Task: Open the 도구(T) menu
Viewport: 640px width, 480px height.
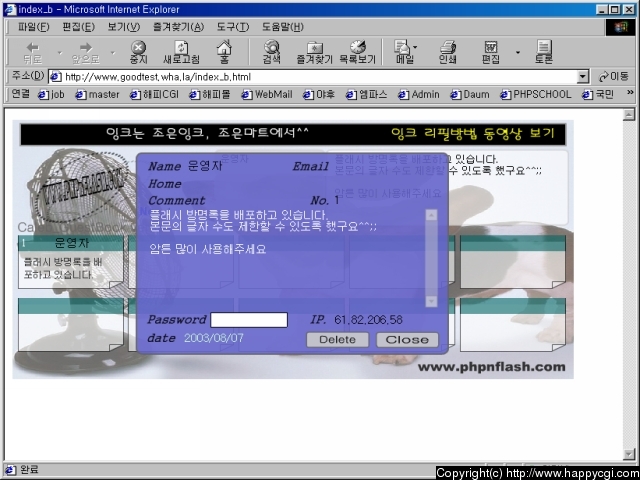Action: [232, 27]
